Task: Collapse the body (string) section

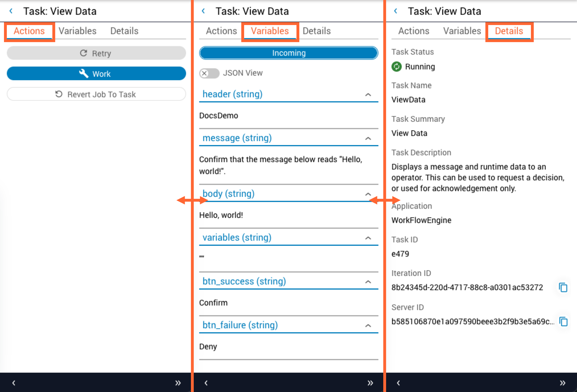Action: [368, 194]
